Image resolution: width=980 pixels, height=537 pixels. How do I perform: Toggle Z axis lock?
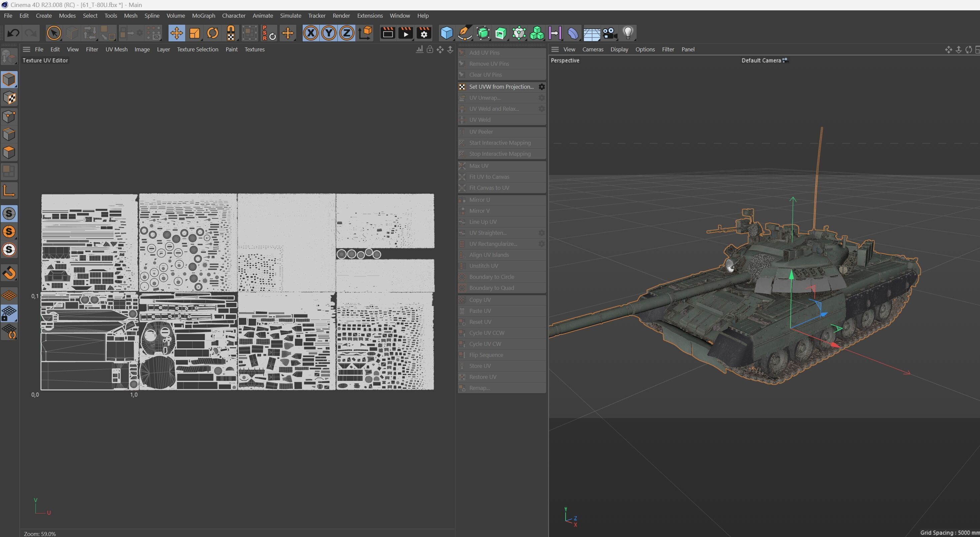tap(347, 33)
